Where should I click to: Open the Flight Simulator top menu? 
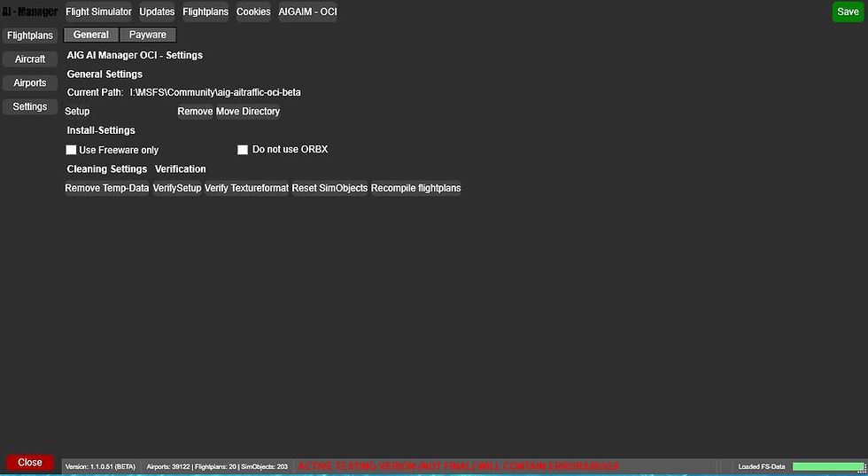pyautogui.click(x=98, y=12)
